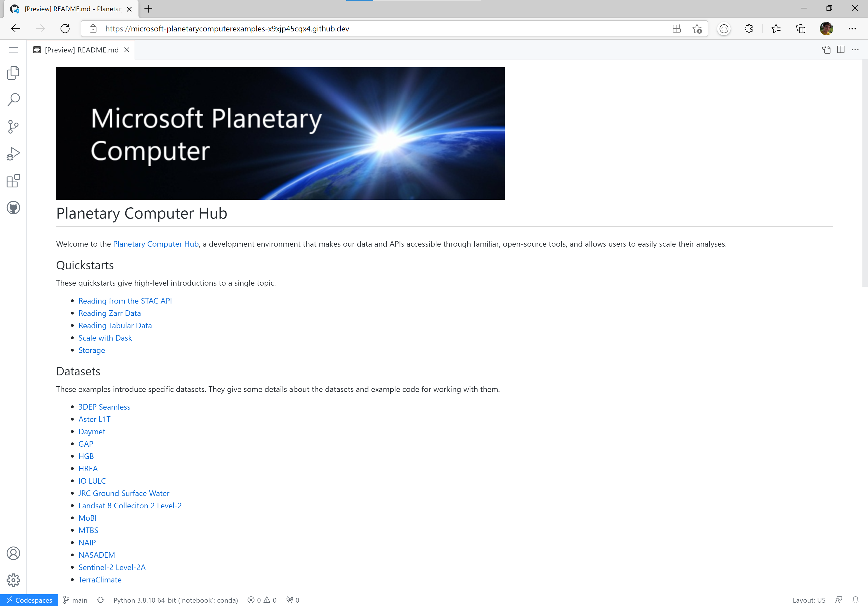
Task: Open the Scale with Dask quickstart
Action: (x=105, y=338)
